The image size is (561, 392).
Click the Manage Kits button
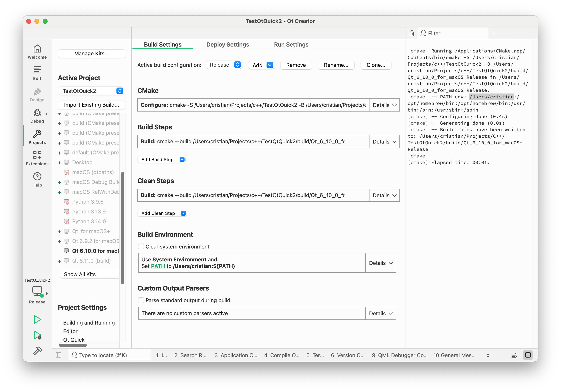tap(91, 54)
